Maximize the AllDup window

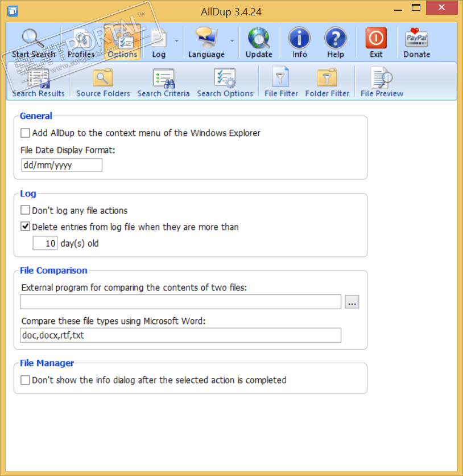coord(416,8)
